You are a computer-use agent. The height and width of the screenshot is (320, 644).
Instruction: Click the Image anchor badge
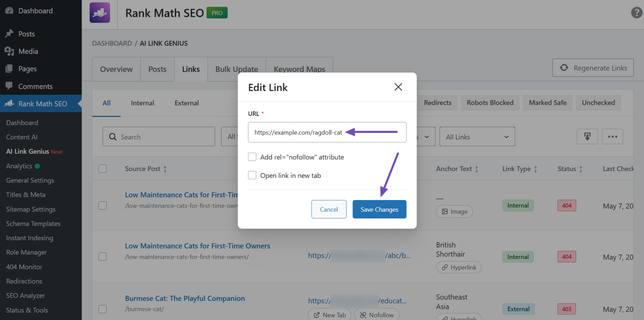454,211
